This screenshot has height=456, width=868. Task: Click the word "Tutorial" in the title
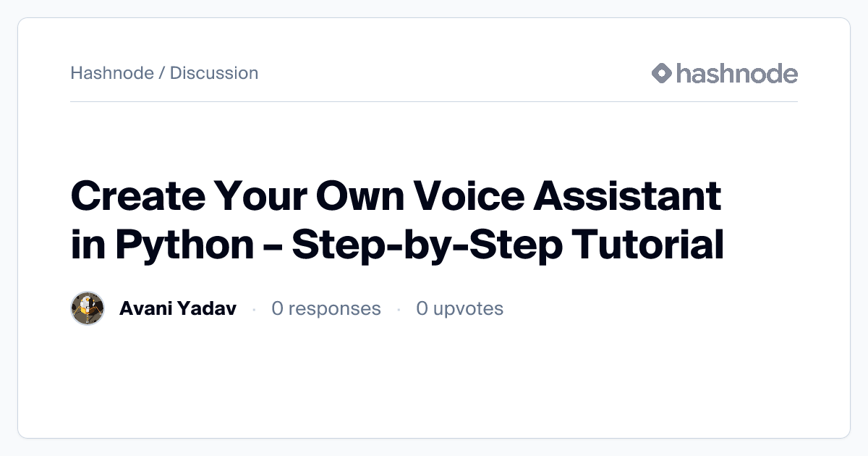coord(648,245)
